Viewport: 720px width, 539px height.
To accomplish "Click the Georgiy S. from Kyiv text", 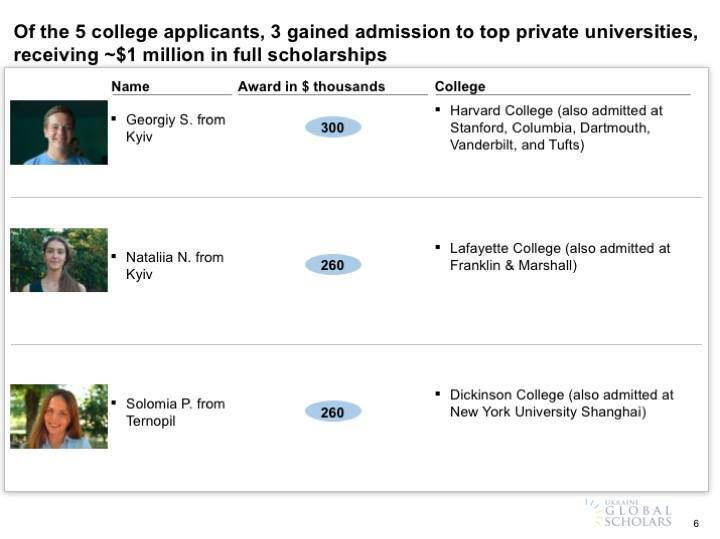I will click(175, 128).
